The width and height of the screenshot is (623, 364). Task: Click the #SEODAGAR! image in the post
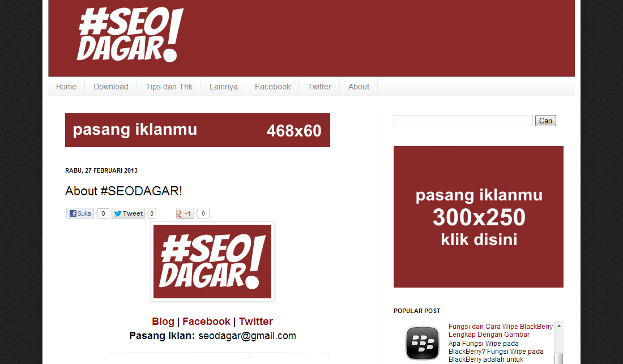(x=212, y=262)
